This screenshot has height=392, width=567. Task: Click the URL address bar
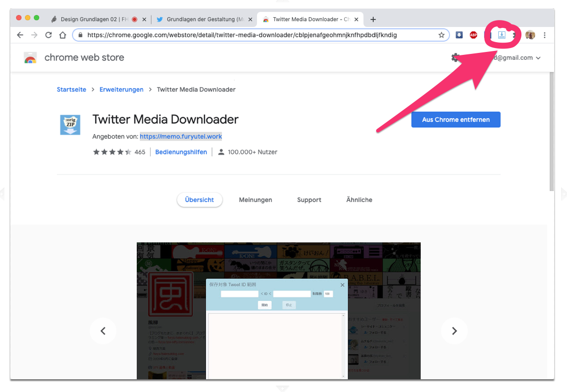click(x=255, y=35)
